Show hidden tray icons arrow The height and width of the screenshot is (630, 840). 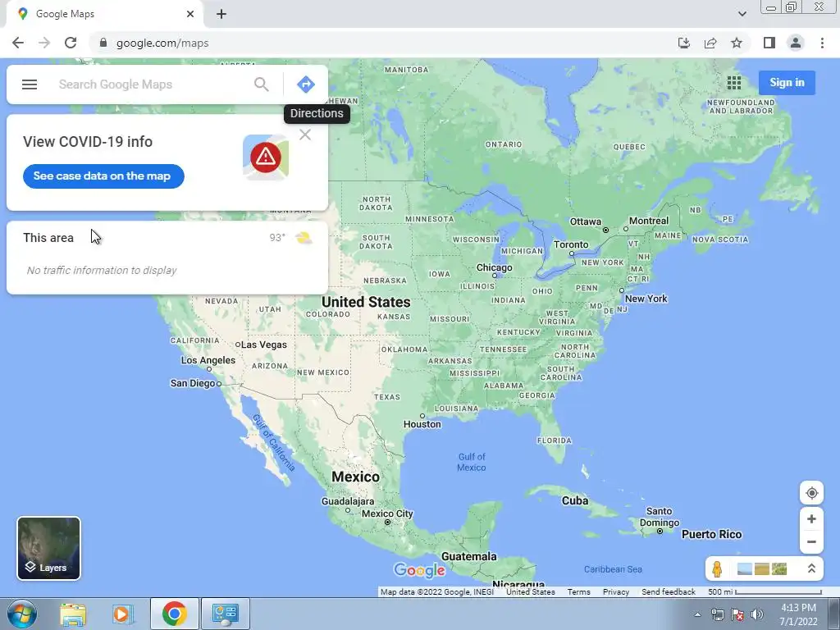697,615
